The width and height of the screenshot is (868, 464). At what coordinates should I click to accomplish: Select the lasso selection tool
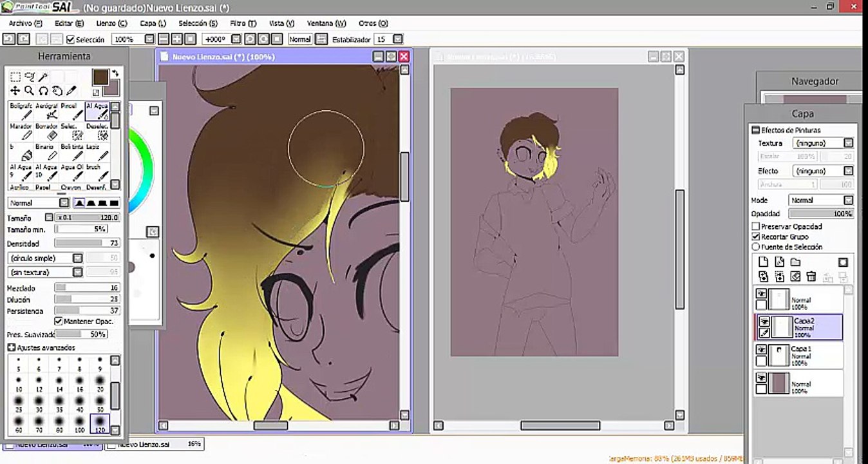point(29,77)
